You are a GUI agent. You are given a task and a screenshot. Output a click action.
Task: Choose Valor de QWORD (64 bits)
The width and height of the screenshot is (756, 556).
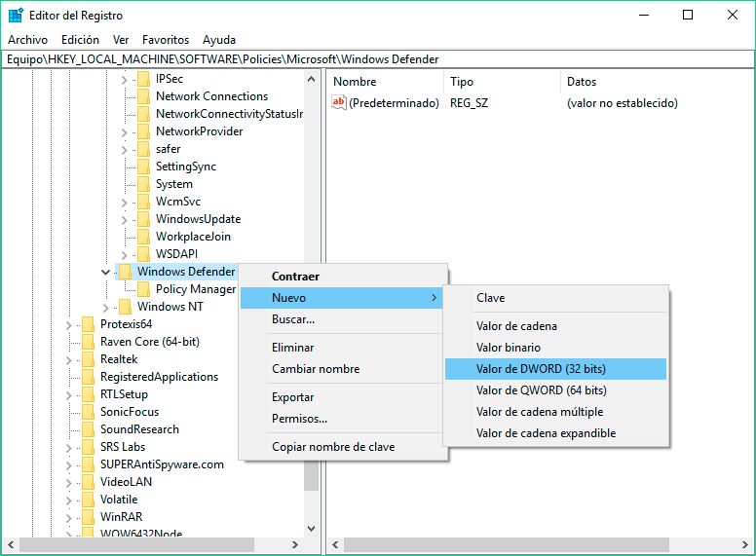click(x=555, y=390)
